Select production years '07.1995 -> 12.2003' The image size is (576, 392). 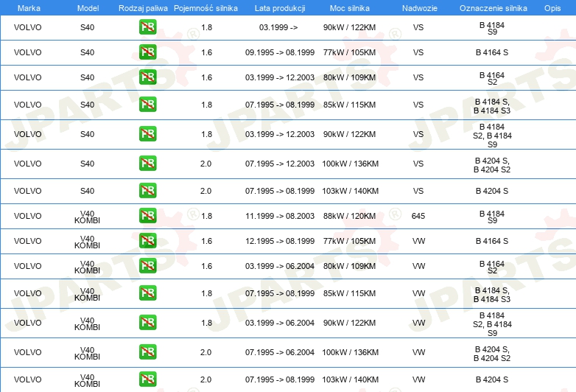coord(280,164)
